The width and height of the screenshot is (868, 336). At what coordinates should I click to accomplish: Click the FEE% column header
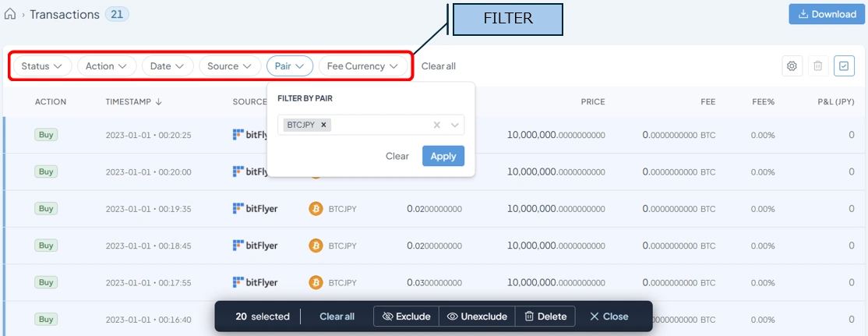pos(764,102)
